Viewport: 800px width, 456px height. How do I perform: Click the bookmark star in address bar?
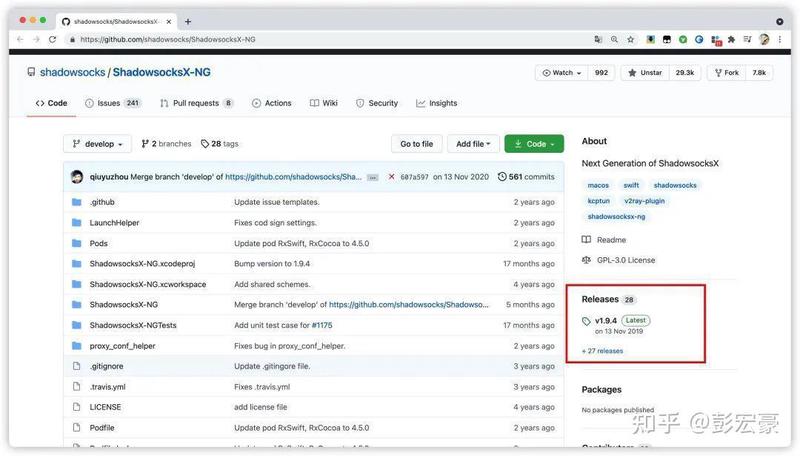pos(631,39)
